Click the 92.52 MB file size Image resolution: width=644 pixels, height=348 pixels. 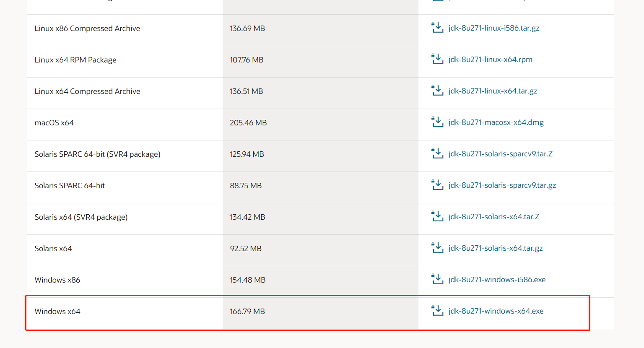pos(246,249)
